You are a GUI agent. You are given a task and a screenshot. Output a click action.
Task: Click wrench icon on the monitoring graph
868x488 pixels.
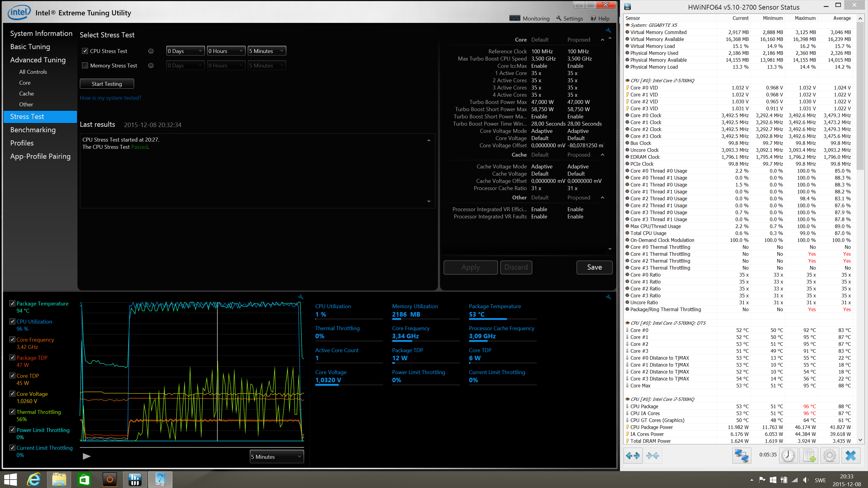[301, 297]
